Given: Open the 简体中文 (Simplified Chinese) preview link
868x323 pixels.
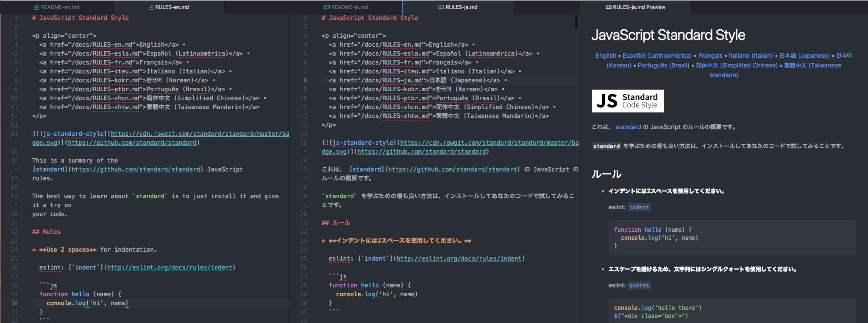Looking at the screenshot, I should point(737,65).
